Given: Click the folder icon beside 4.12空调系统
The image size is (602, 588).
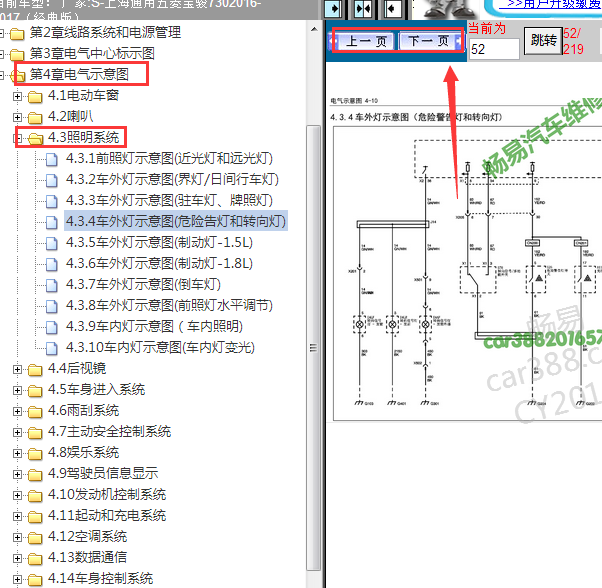Looking at the screenshot, I should pyautogui.click(x=35, y=538).
